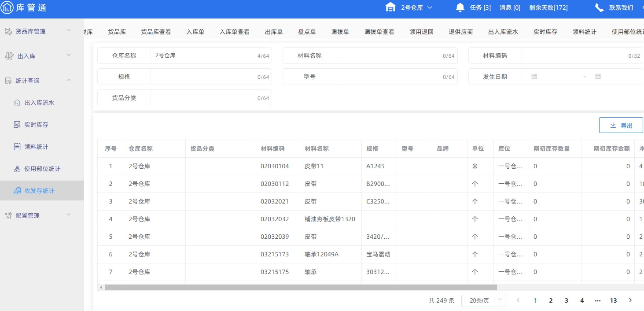Click the 出入库 sidebar icon
This screenshot has height=311, width=644.
[9, 56]
